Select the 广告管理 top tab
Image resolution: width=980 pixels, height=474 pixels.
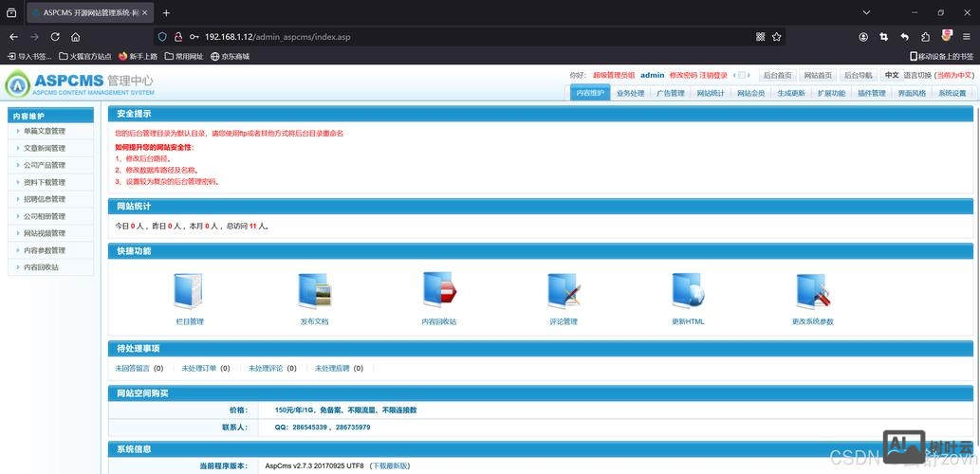tap(670, 93)
